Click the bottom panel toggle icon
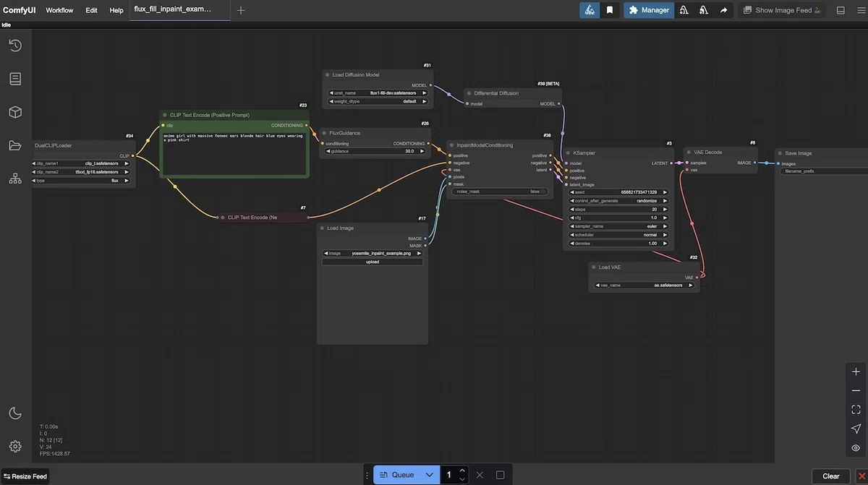 [841, 10]
